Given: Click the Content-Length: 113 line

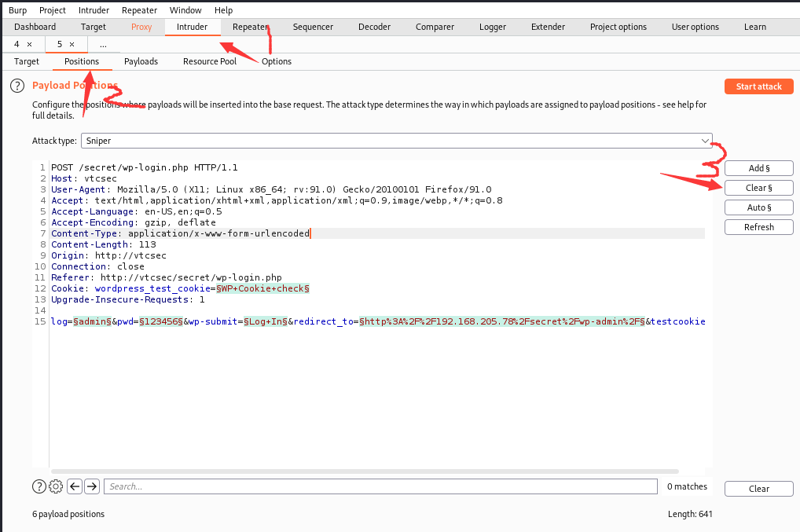Looking at the screenshot, I should tap(104, 244).
